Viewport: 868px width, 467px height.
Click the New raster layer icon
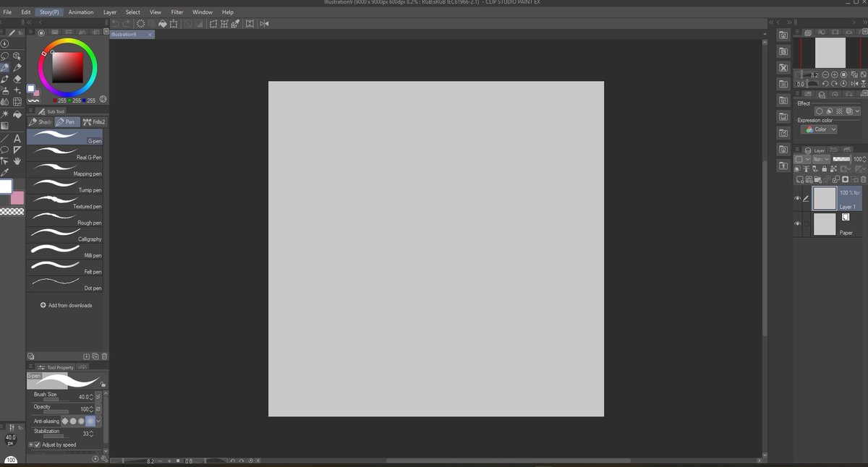[800, 179]
